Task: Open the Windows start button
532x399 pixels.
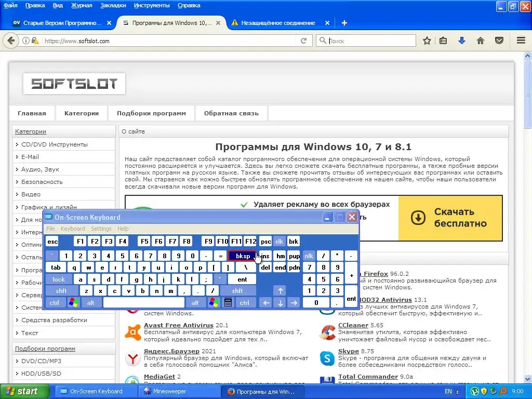Action: [x=24, y=391]
